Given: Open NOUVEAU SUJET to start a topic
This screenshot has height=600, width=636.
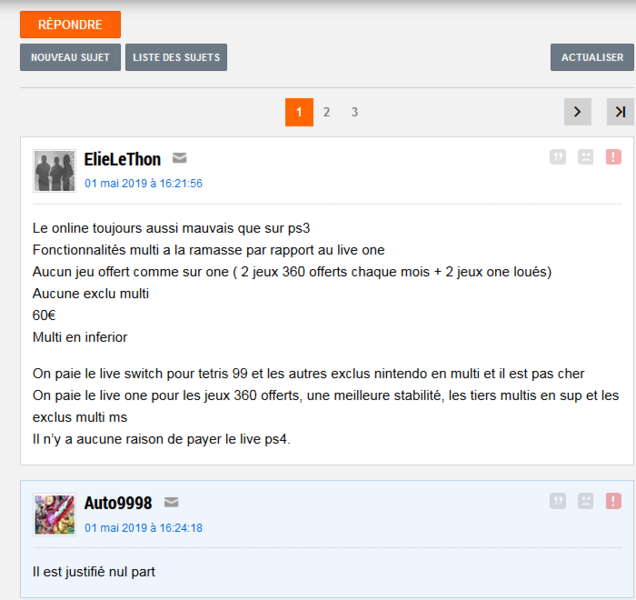Looking at the screenshot, I should click(70, 57).
